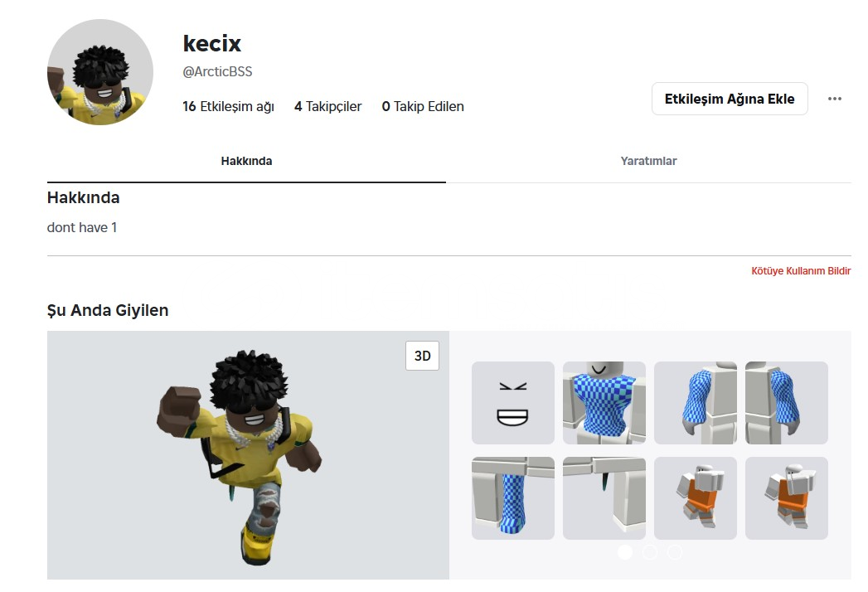Open the blue checkered torso item
This screenshot has height=592, width=868.
[x=604, y=403]
